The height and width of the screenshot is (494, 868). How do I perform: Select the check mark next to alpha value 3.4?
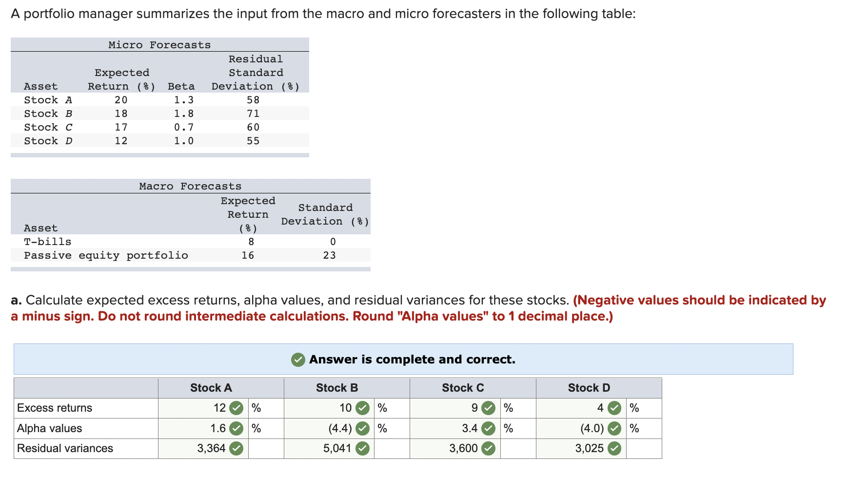488,428
